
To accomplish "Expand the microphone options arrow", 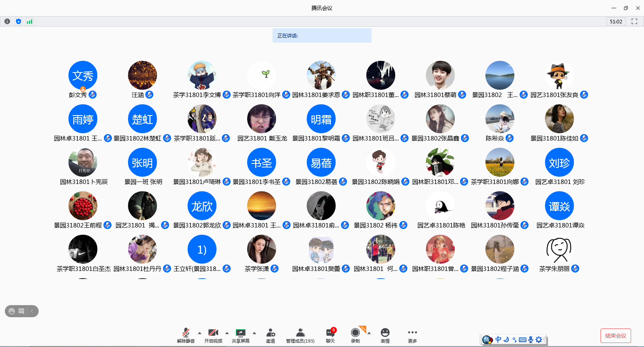I will [200, 333].
